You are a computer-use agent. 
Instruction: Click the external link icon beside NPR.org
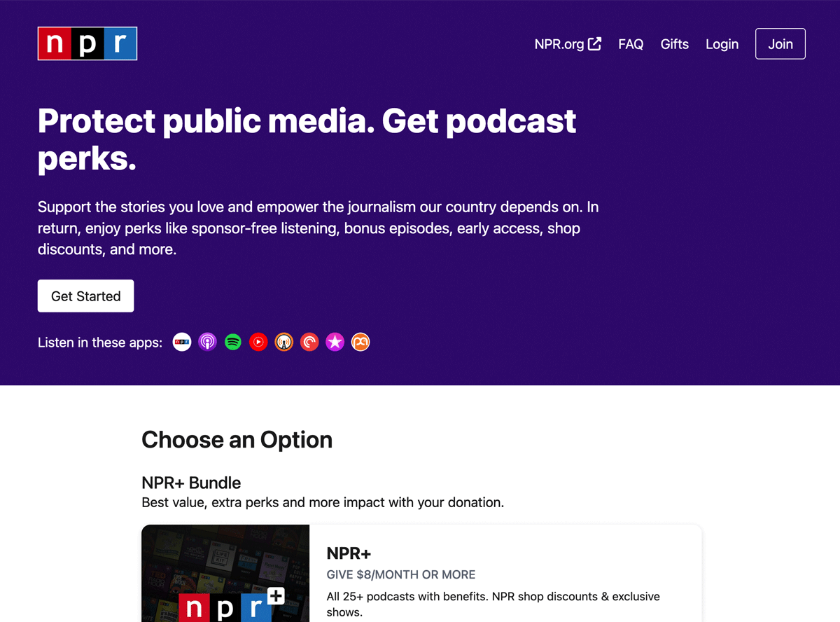[594, 43]
